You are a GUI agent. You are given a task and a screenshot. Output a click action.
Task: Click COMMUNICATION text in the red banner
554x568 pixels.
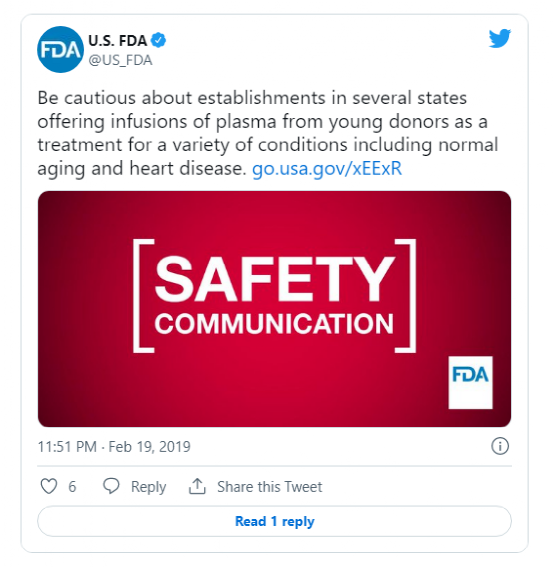pos(274,324)
